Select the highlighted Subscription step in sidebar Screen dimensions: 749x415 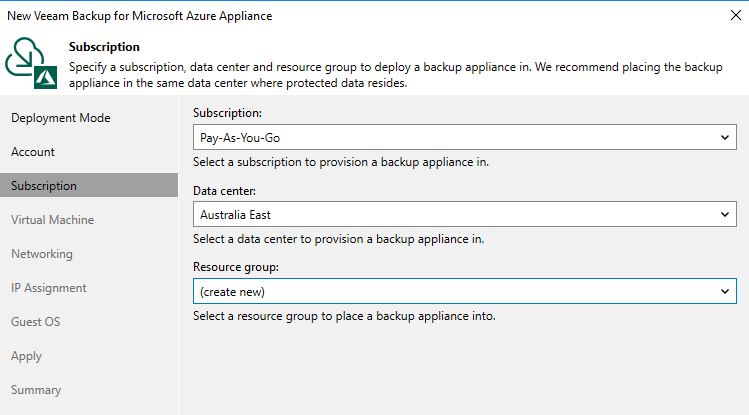pos(44,186)
